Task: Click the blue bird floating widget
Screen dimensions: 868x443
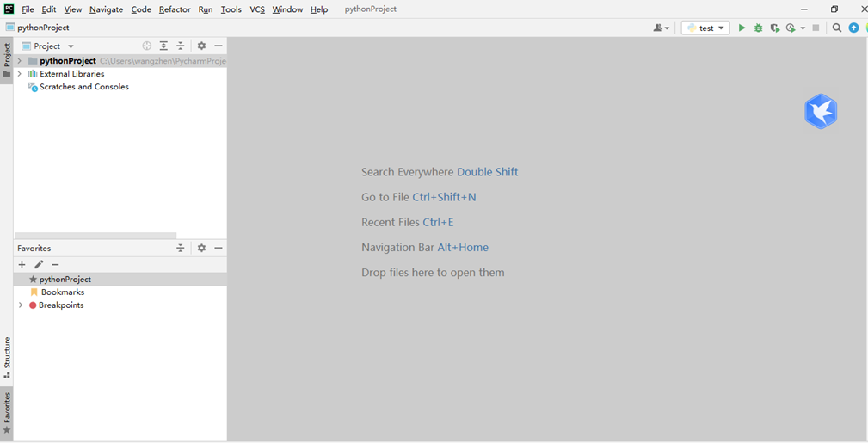Action: pos(821,111)
